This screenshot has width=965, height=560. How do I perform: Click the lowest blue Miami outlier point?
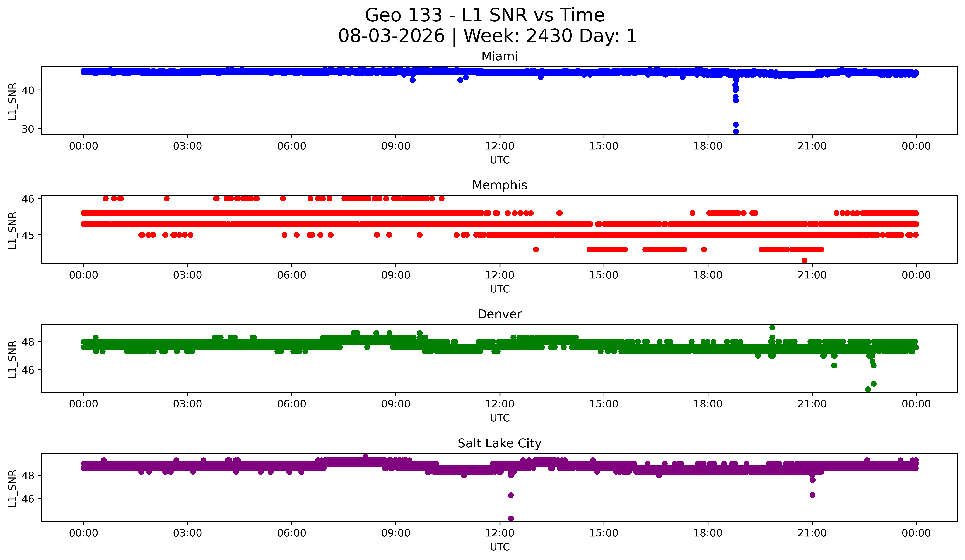pyautogui.click(x=736, y=131)
